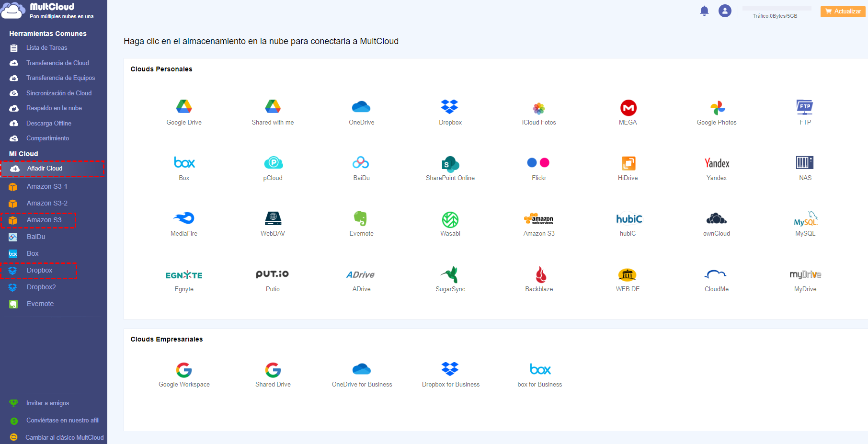Viewport: 868px width, 444px height.
Task: Connect Google Workspace business cloud
Action: pyautogui.click(x=184, y=375)
